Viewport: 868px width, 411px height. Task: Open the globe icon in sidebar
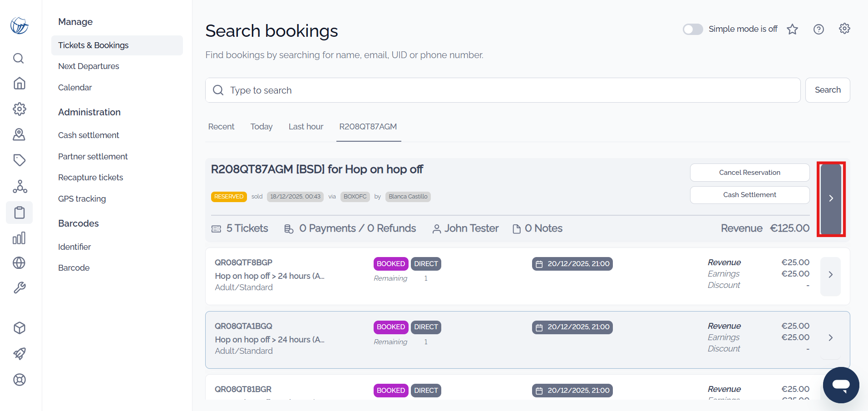tap(19, 263)
